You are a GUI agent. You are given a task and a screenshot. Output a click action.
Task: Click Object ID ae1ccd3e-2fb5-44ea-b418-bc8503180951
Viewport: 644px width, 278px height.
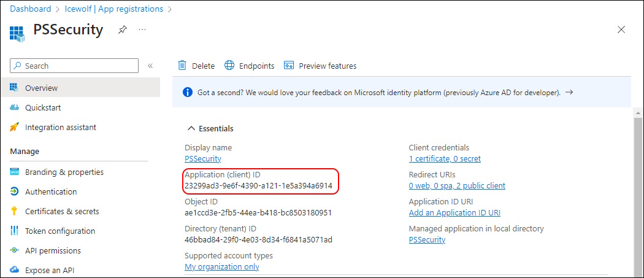pyautogui.click(x=258, y=213)
